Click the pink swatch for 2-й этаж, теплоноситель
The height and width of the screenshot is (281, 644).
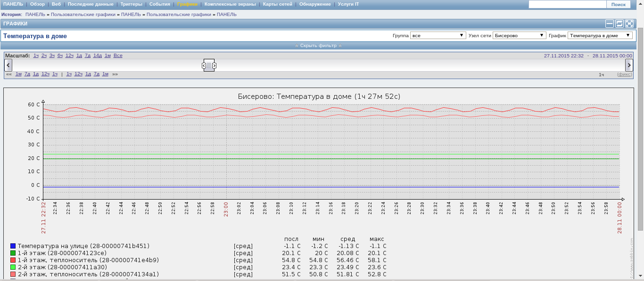point(13,274)
